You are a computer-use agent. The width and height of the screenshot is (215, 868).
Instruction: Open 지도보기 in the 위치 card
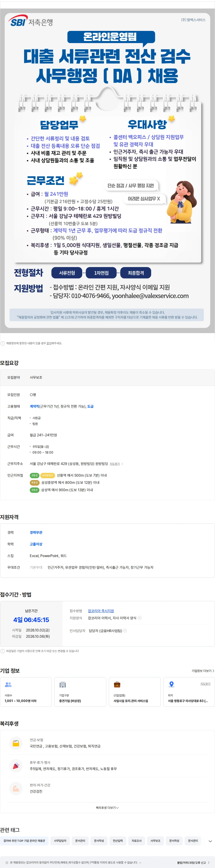coord(205,684)
